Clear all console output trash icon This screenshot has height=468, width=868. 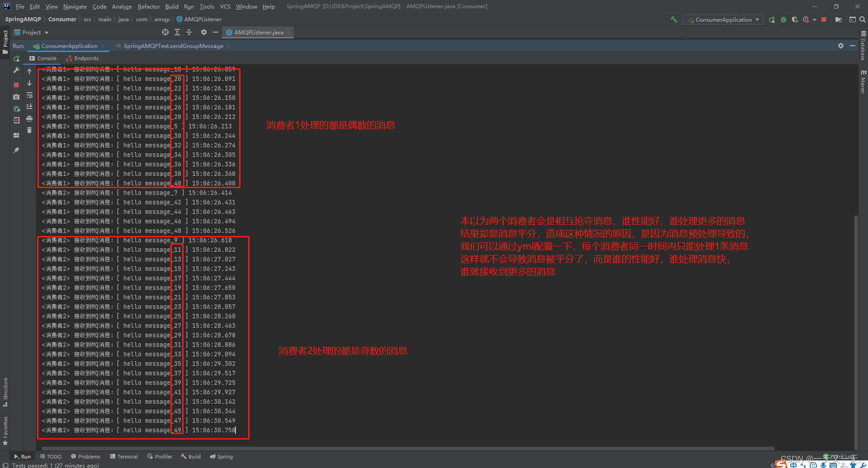[29, 130]
